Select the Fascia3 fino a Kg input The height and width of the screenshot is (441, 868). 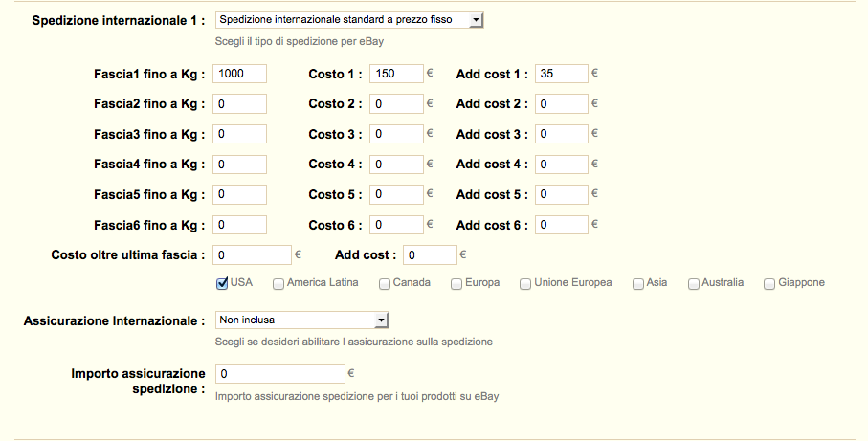pyautogui.click(x=240, y=135)
